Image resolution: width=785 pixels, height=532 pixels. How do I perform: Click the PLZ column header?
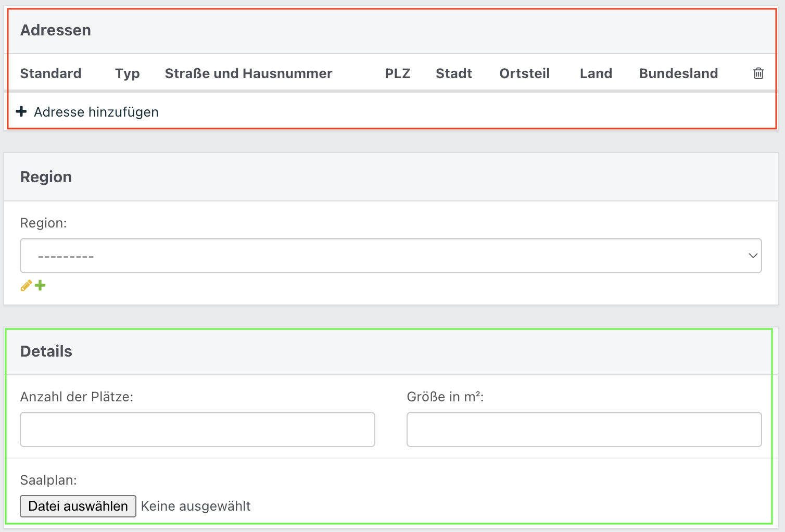pos(398,73)
